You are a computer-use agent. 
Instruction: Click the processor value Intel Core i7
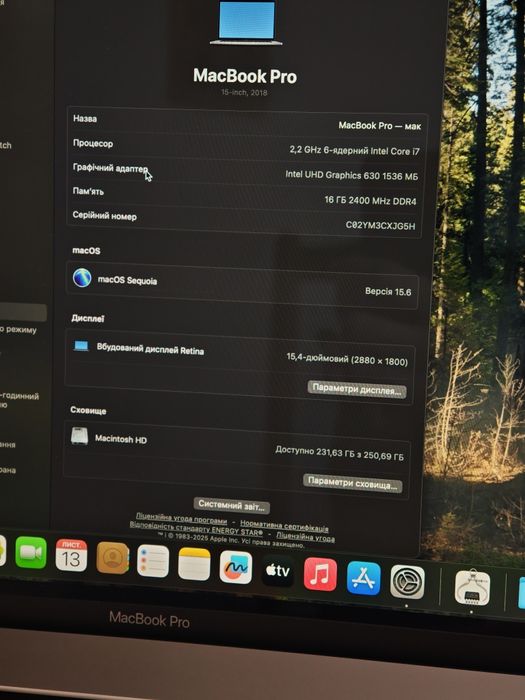pyautogui.click(x=354, y=150)
